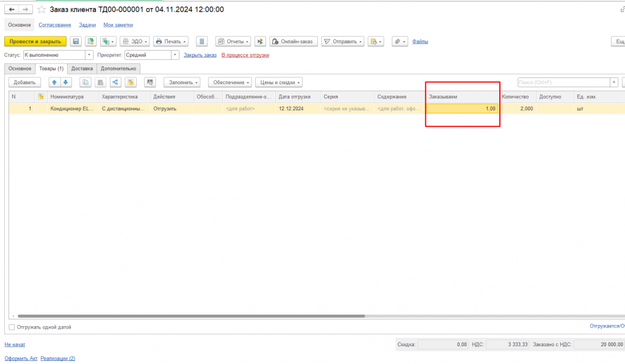
Task: Open the ЭДО dropdown menu
Action: point(135,41)
